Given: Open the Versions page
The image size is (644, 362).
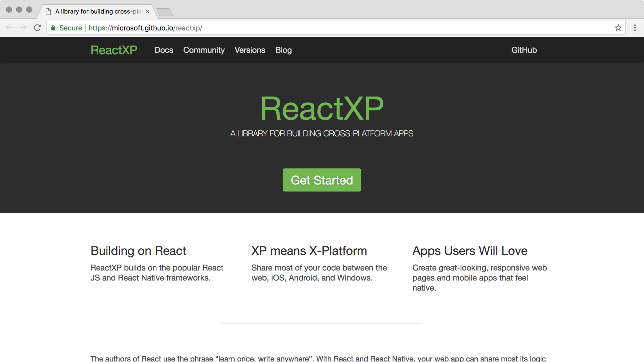Looking at the screenshot, I should point(250,50).
